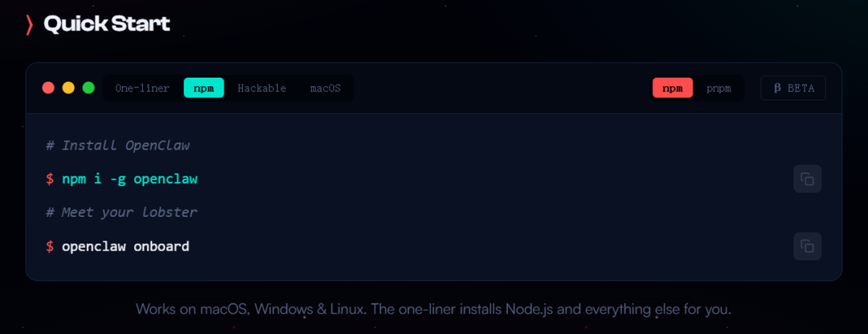This screenshot has height=334, width=868.
Task: Click the red dollar prompt before openclaw onboard
Action: (x=50, y=246)
